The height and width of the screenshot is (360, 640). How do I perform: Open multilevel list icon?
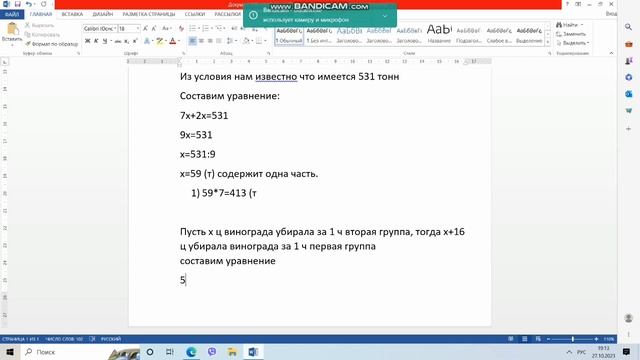coord(220,29)
